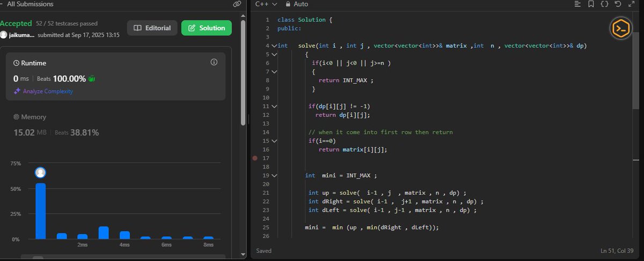Click the Format Code lines icon
644x261 pixels.
tap(577, 4)
